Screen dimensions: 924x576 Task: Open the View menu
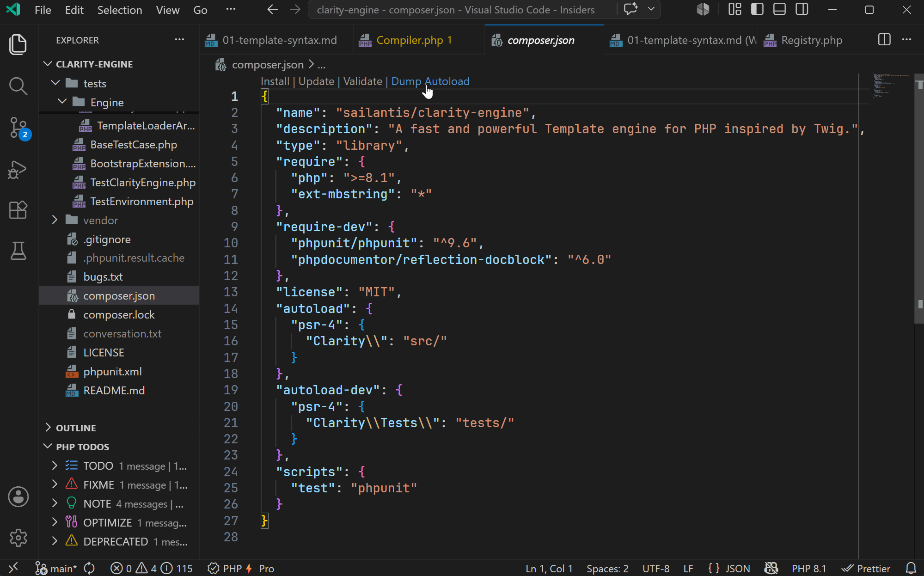coord(168,10)
